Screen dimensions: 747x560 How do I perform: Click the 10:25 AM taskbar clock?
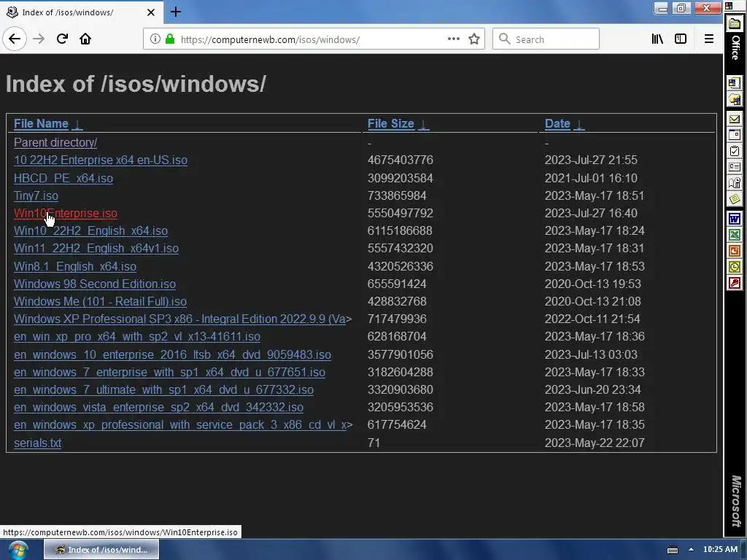(720, 550)
